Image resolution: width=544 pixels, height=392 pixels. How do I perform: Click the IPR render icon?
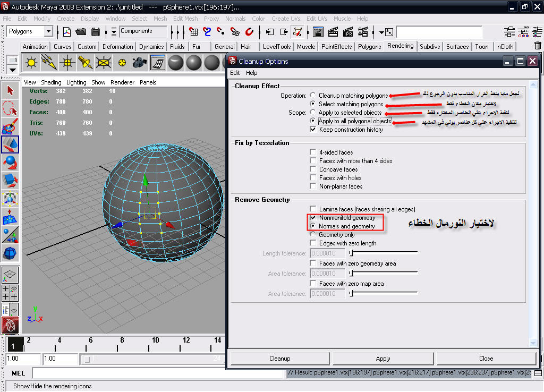click(347, 32)
